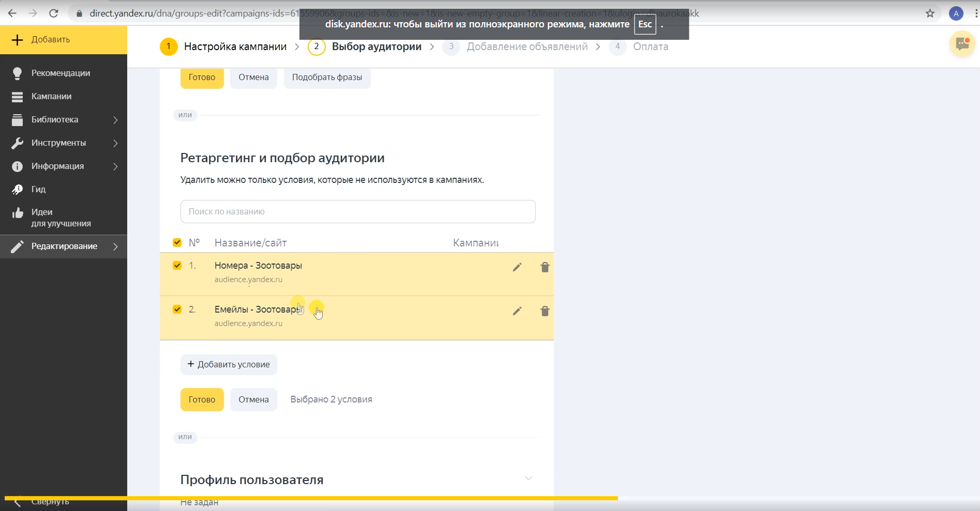This screenshot has height=511, width=980.
Task: Expand the Библиотека submenu
Action: point(115,120)
